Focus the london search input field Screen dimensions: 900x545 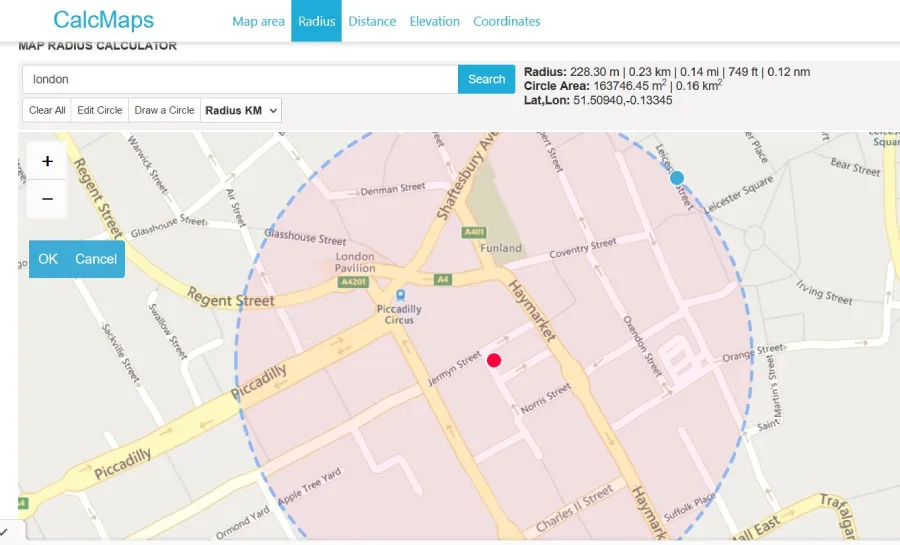240,79
